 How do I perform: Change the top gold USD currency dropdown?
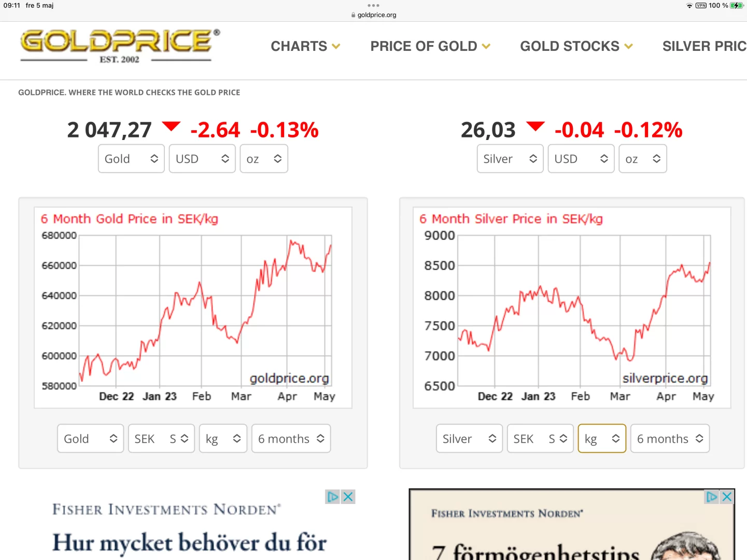tap(202, 159)
